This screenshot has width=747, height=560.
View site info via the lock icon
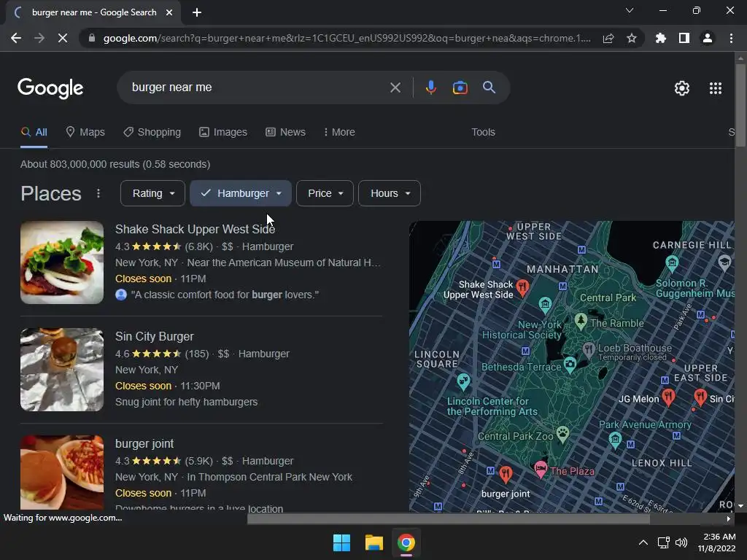(91, 38)
